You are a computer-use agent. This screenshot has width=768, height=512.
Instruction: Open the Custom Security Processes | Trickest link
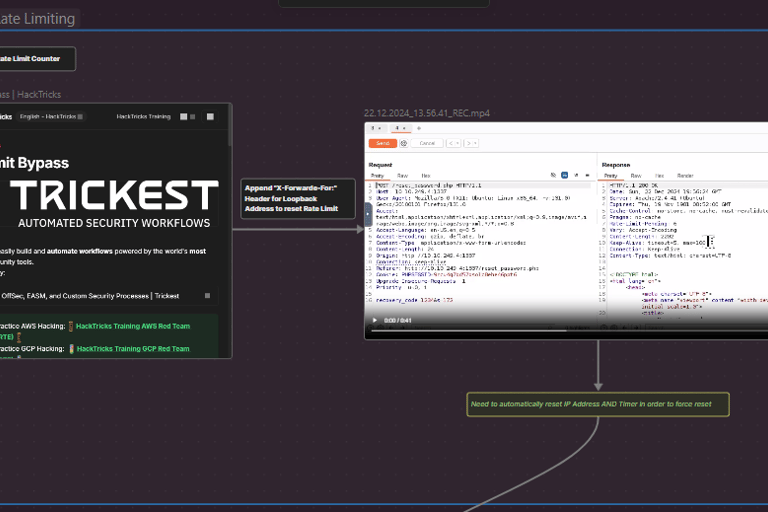tap(90, 296)
